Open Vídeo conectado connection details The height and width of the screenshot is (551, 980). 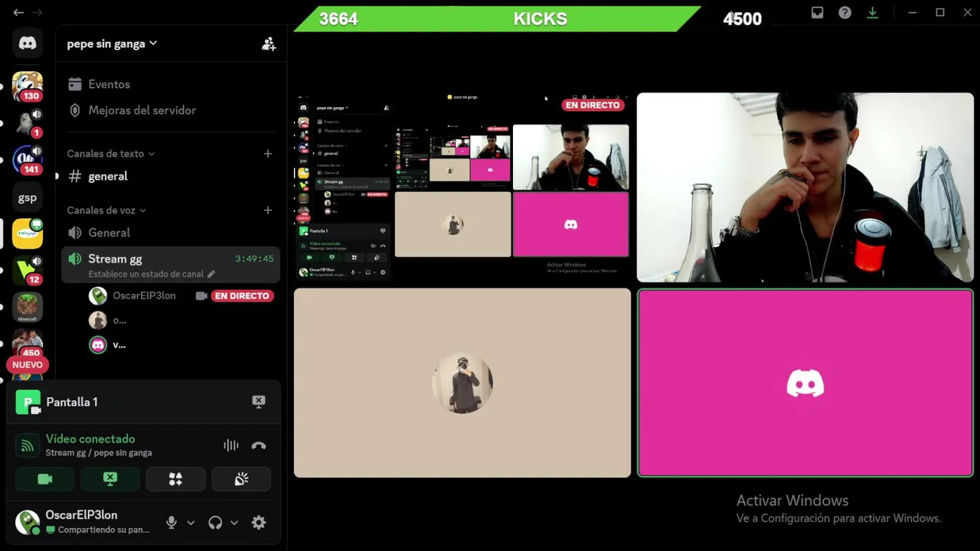coord(90,439)
